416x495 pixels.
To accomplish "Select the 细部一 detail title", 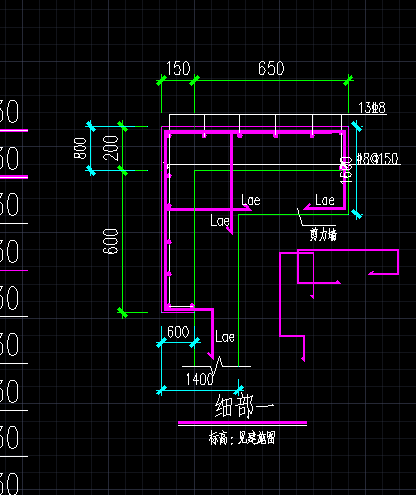I will coord(244,406).
